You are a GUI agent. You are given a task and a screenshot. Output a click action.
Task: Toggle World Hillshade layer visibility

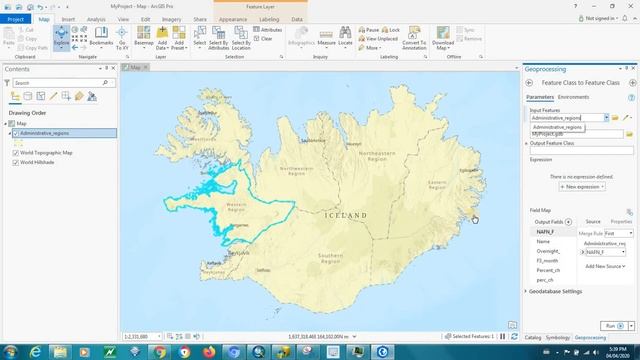[16, 162]
